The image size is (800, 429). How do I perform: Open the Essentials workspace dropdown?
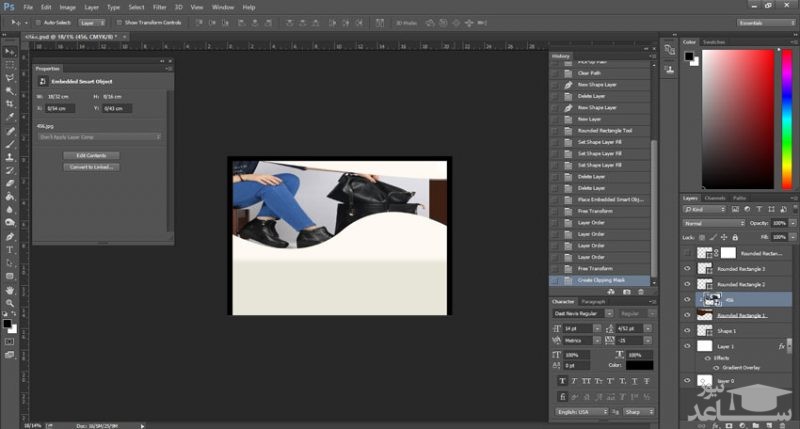pos(765,21)
